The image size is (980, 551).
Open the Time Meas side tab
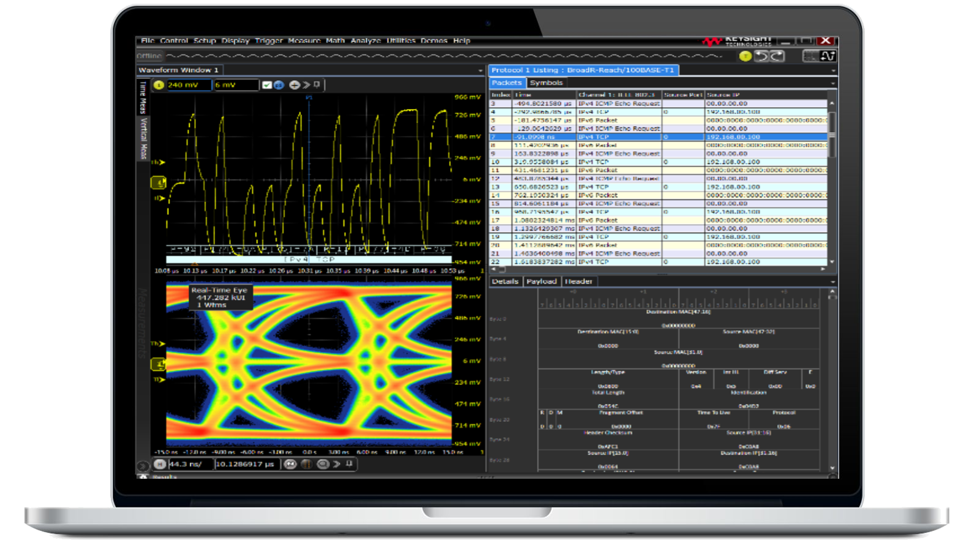coord(143,97)
